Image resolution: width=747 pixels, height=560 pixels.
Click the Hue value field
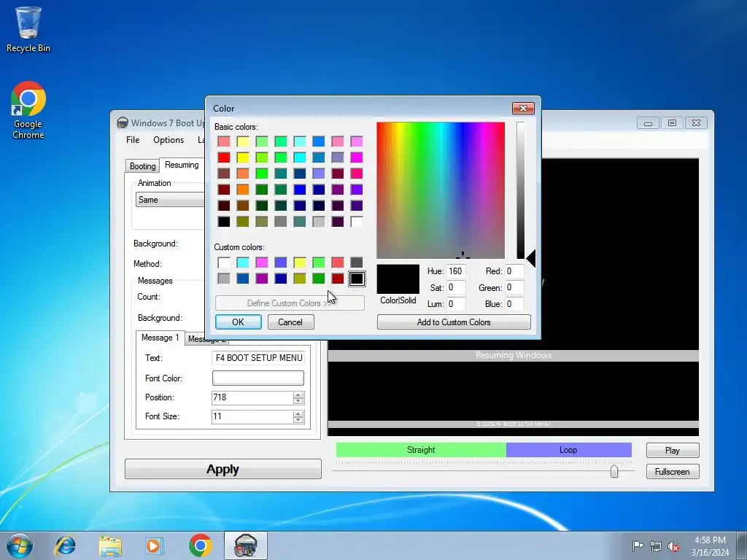pyautogui.click(x=456, y=271)
